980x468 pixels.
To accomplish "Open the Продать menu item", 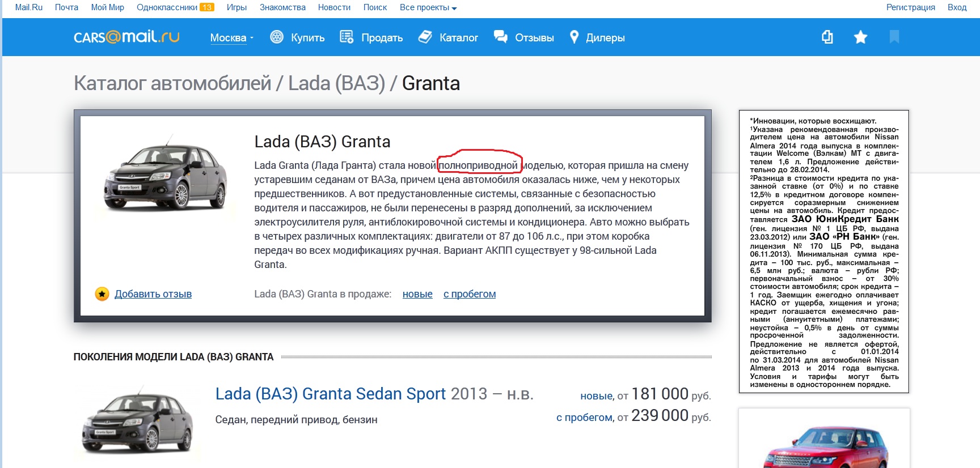I will point(382,38).
